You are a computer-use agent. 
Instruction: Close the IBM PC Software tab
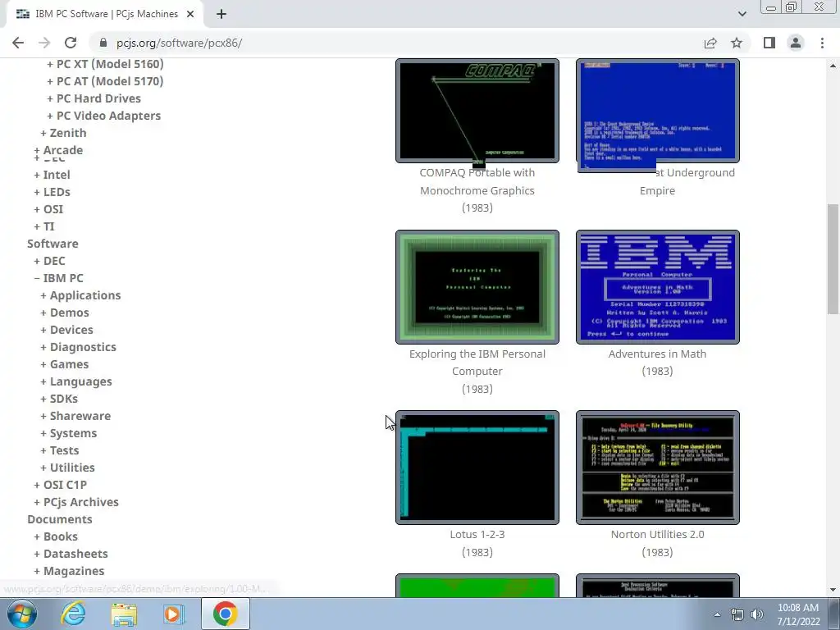pyautogui.click(x=190, y=14)
